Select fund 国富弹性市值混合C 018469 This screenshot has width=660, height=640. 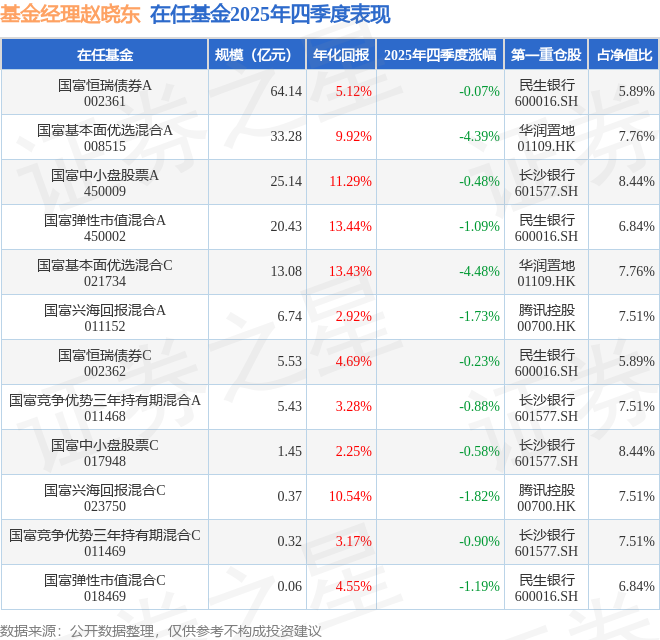105,588
